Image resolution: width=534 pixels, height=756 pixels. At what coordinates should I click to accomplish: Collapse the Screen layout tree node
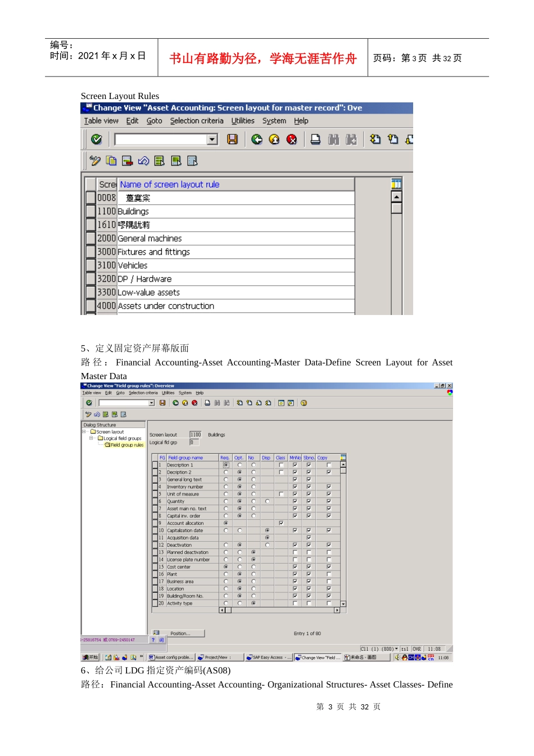(84, 432)
